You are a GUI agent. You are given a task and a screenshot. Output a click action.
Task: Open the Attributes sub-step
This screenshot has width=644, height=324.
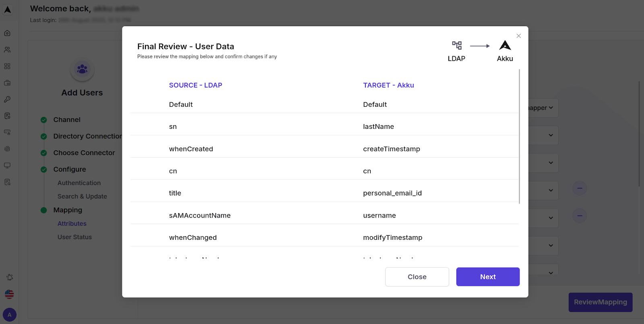click(72, 224)
